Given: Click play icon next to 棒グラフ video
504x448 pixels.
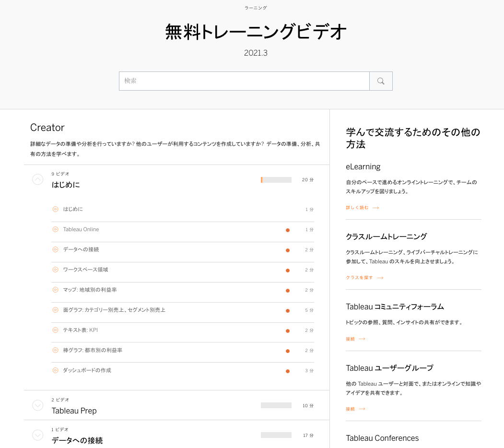Looking at the screenshot, I should (x=55, y=350).
